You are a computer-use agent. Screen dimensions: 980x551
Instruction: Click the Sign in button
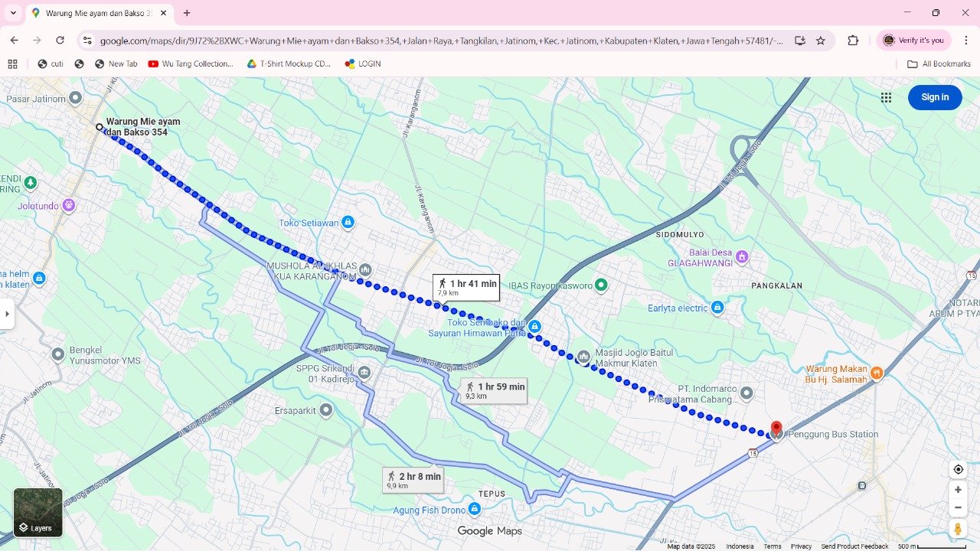point(934,97)
